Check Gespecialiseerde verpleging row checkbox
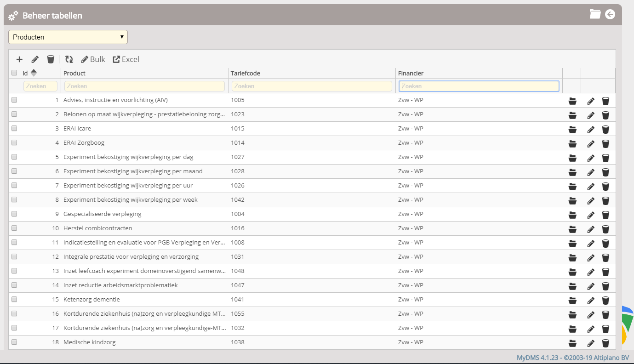634x364 pixels. click(x=14, y=214)
